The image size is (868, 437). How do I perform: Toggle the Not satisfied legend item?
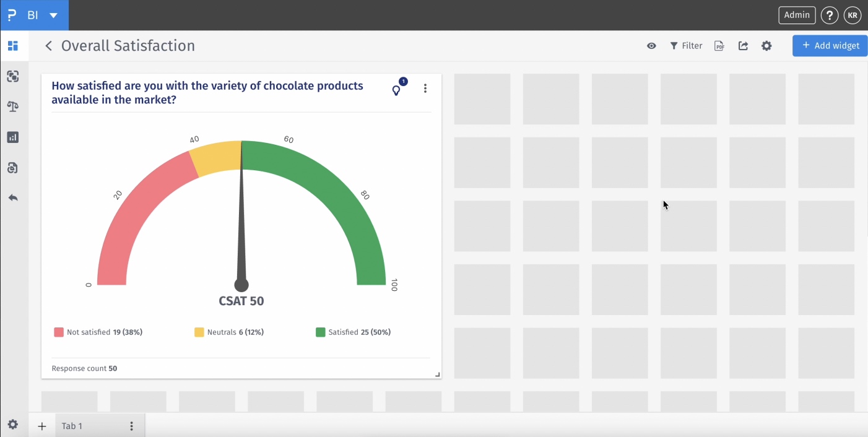98,332
